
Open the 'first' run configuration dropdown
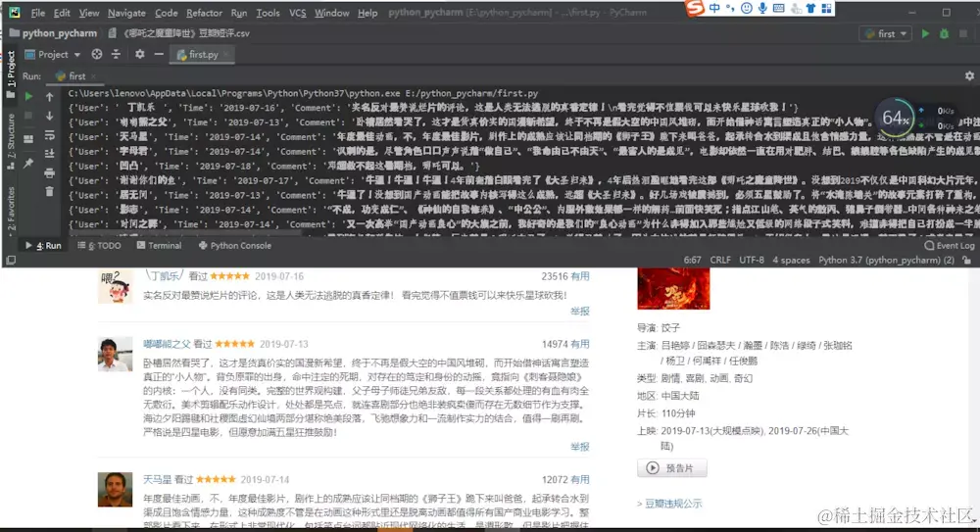(886, 33)
